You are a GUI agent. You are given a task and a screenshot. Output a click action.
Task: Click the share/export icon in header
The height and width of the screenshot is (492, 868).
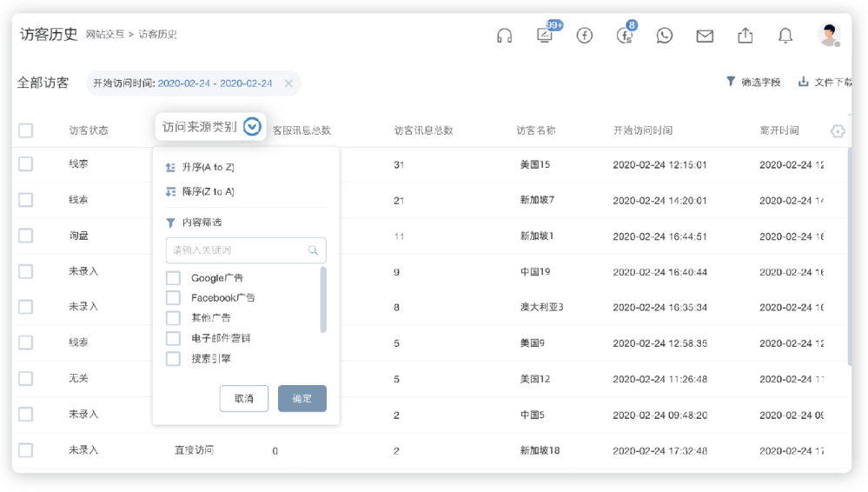pyautogui.click(x=745, y=36)
